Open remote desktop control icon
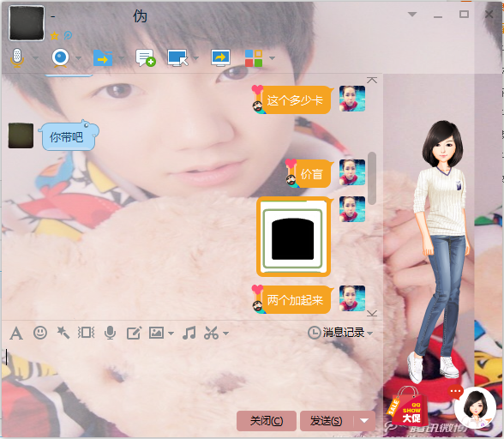Screen dimensions: 504x439 (x=177, y=58)
